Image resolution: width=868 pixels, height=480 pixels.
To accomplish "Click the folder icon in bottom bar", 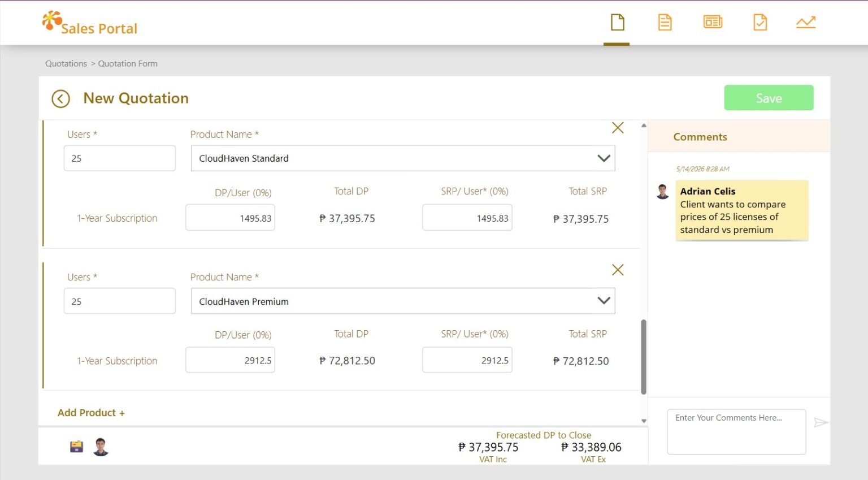I will pos(76,447).
